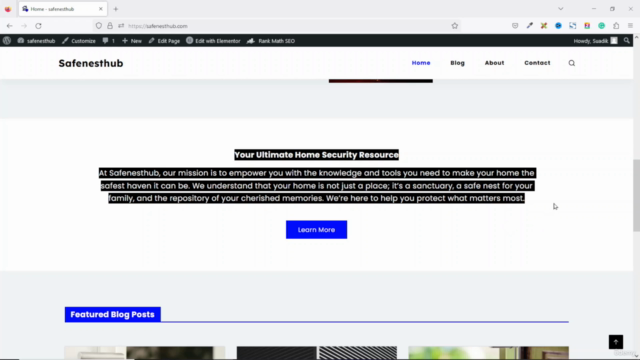Screen dimensions: 640x360
Task: Click the padlock site security icon
Action: (110, 26)
